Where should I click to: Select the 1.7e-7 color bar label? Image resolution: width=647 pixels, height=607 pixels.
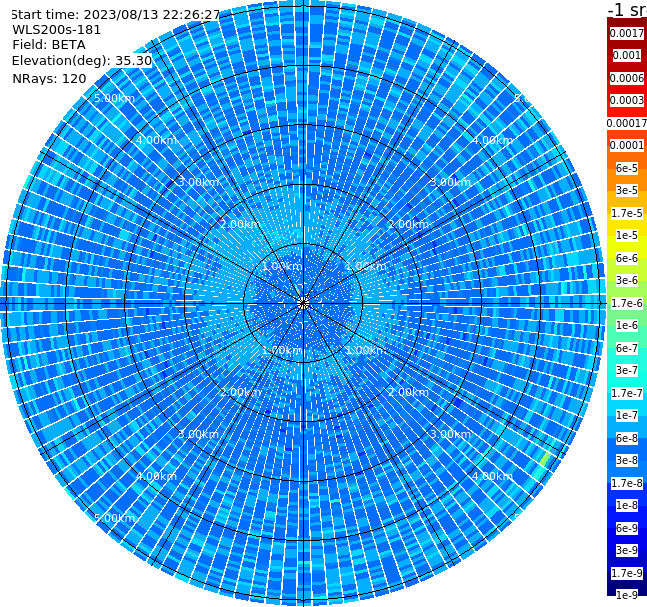point(627,393)
